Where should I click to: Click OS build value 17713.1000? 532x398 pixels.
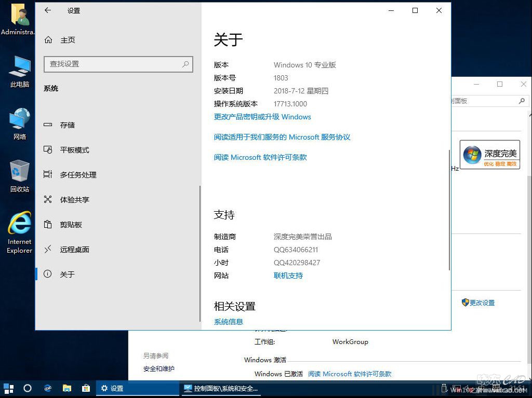pyautogui.click(x=290, y=104)
